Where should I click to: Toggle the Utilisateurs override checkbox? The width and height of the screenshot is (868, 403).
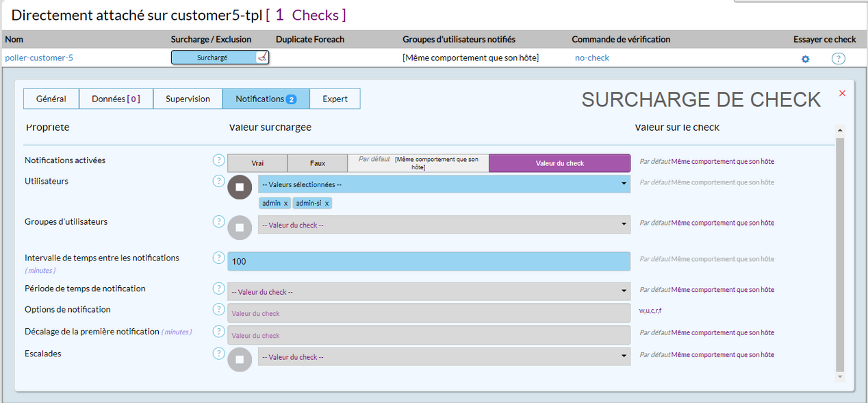[240, 187]
